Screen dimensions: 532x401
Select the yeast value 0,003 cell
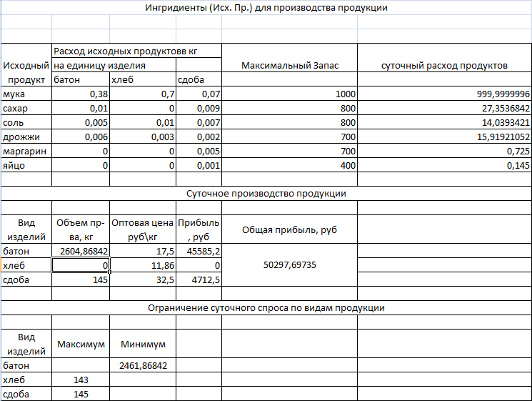pos(143,137)
